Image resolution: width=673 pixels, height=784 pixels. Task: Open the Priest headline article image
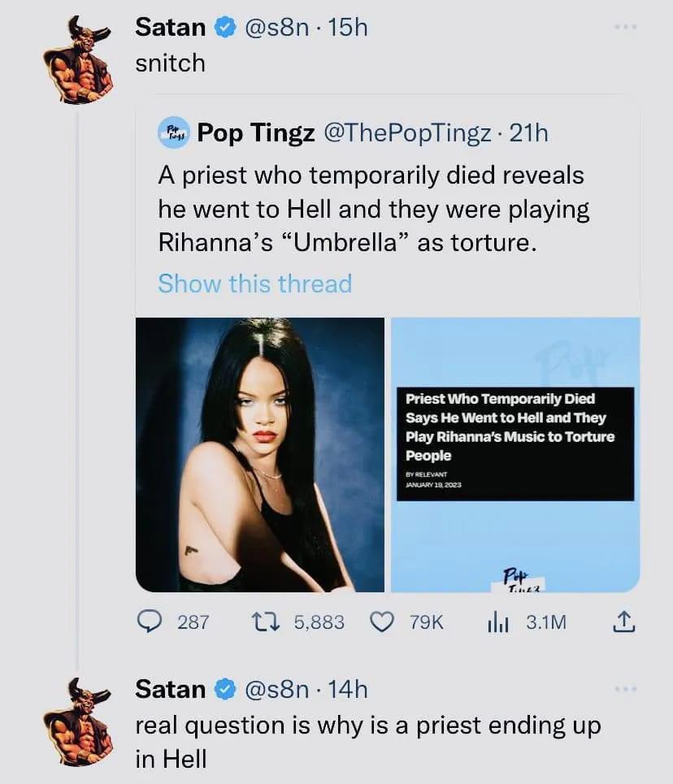click(x=515, y=454)
